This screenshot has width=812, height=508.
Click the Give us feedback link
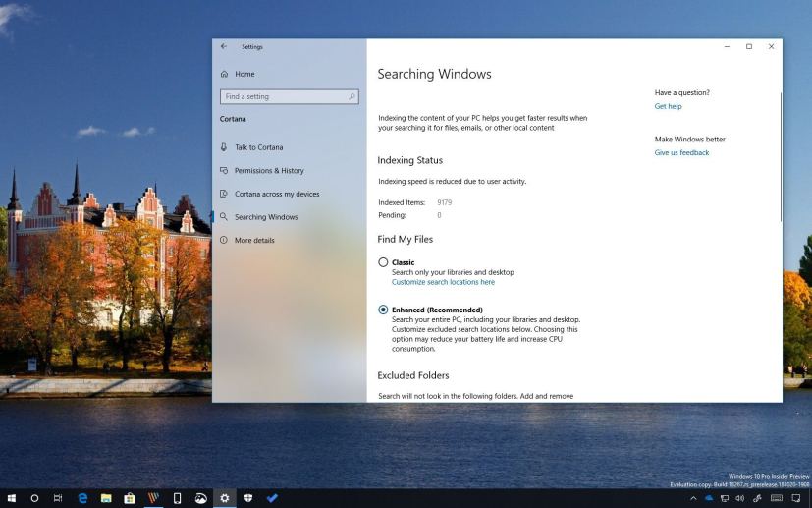(x=681, y=153)
